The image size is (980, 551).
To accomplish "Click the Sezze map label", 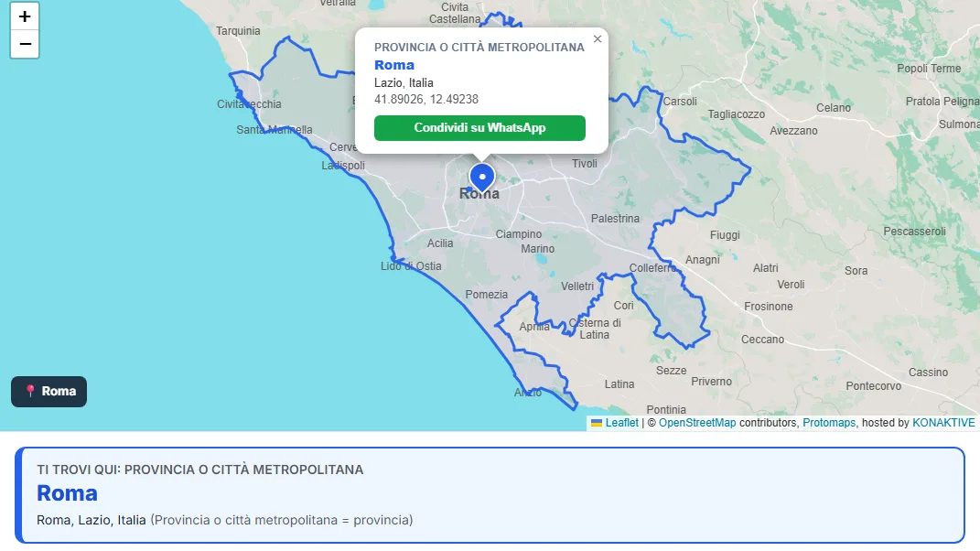I will click(671, 371).
